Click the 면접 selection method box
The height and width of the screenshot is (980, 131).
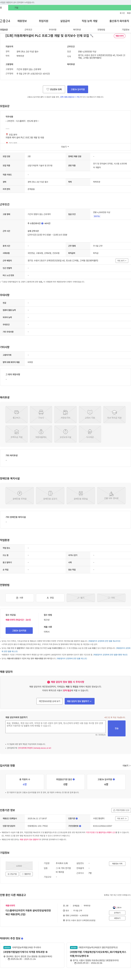click(50, 598)
